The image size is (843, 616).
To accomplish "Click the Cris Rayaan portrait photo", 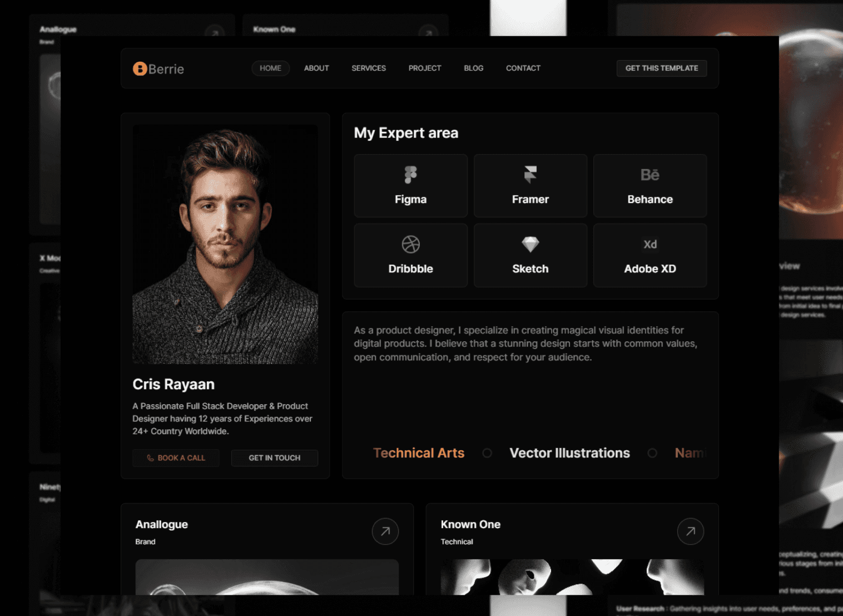I will point(225,245).
